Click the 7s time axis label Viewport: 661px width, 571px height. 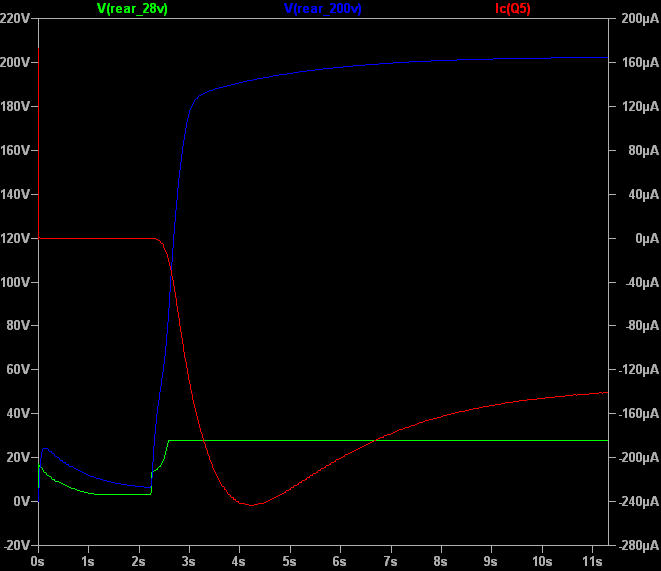click(x=390, y=561)
